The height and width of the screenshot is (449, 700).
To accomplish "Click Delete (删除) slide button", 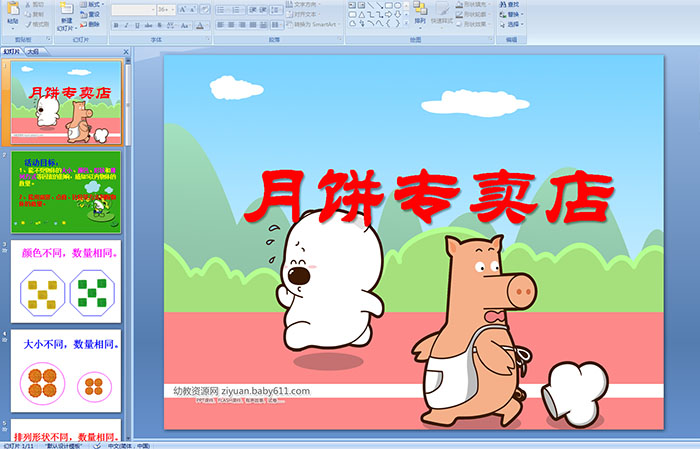I will (90, 24).
